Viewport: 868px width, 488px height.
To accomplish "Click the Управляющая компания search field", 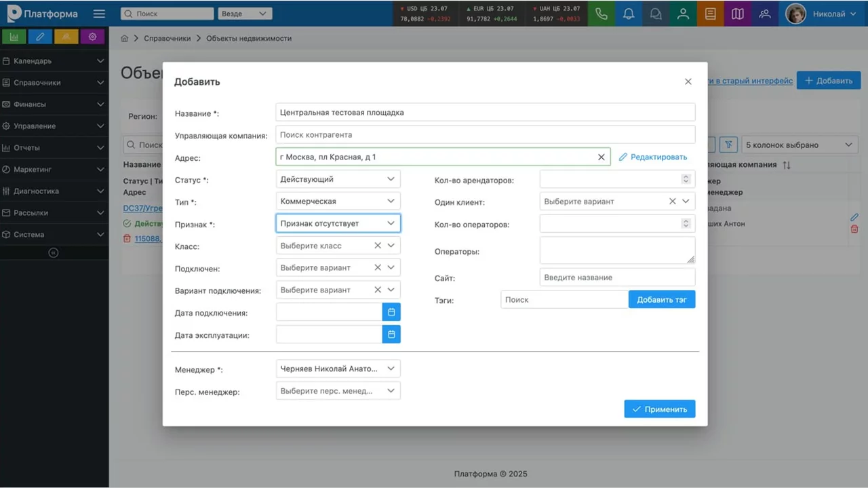I will tap(485, 135).
